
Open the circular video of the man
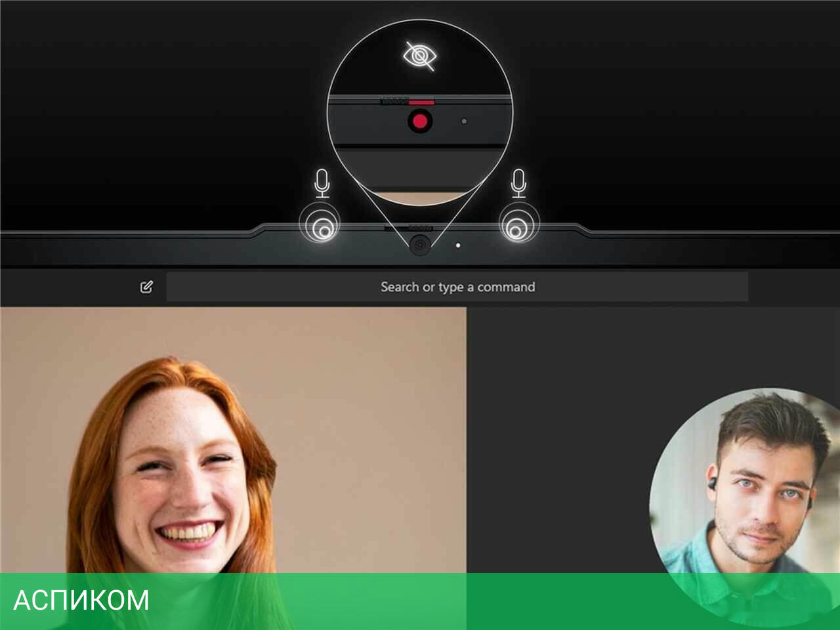coord(745,507)
